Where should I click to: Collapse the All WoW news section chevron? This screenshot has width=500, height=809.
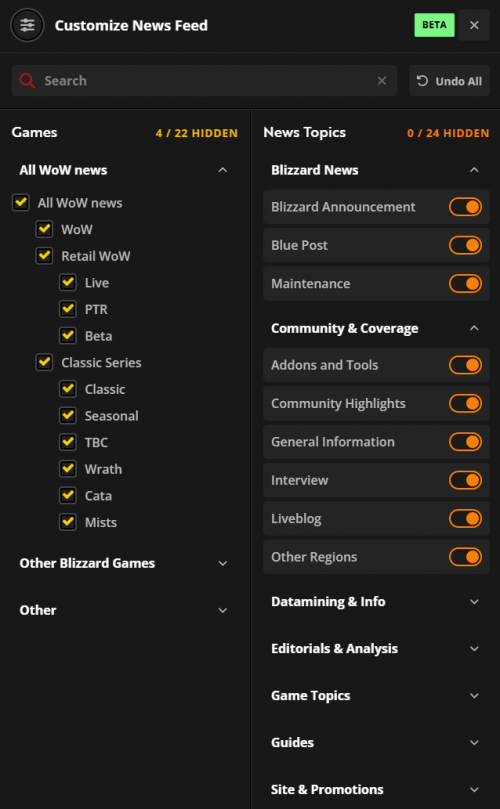coord(223,170)
